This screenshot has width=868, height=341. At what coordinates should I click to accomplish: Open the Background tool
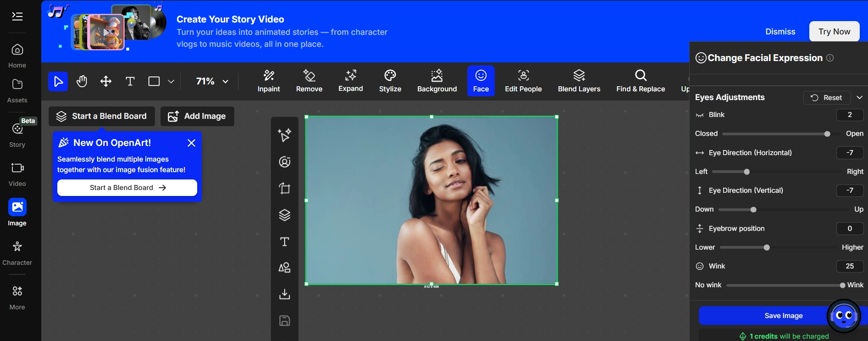(x=437, y=81)
